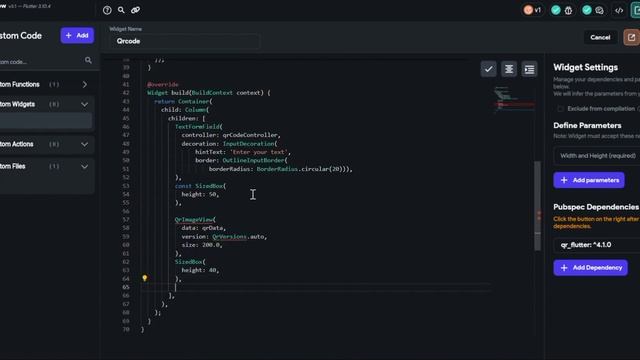
Task: Open the v1 version avatar badge
Action: tap(532, 10)
